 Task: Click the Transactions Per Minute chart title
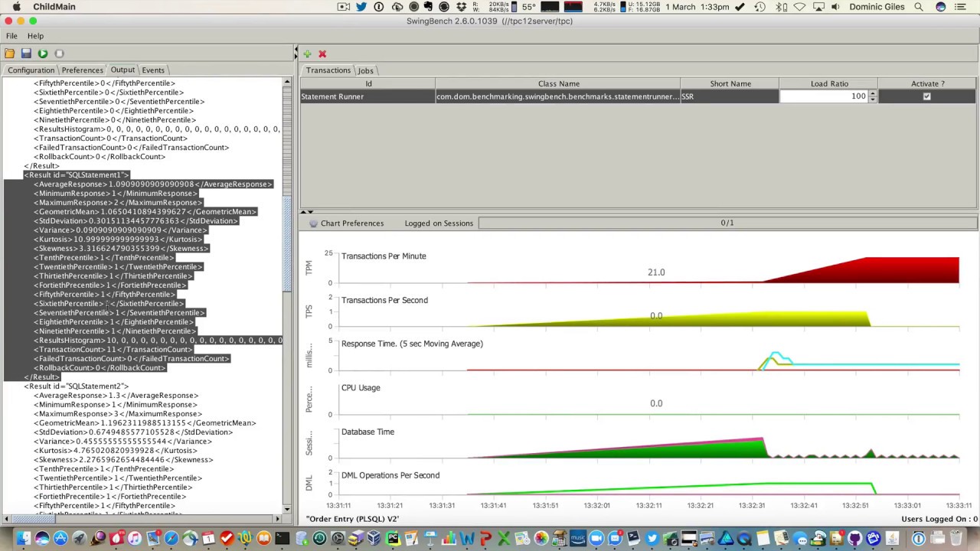[384, 256]
